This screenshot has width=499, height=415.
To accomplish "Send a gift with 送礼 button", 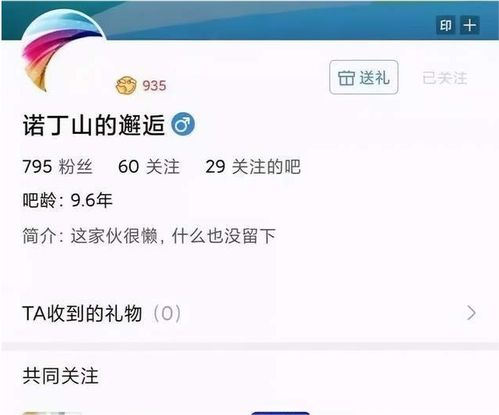I will (364, 77).
